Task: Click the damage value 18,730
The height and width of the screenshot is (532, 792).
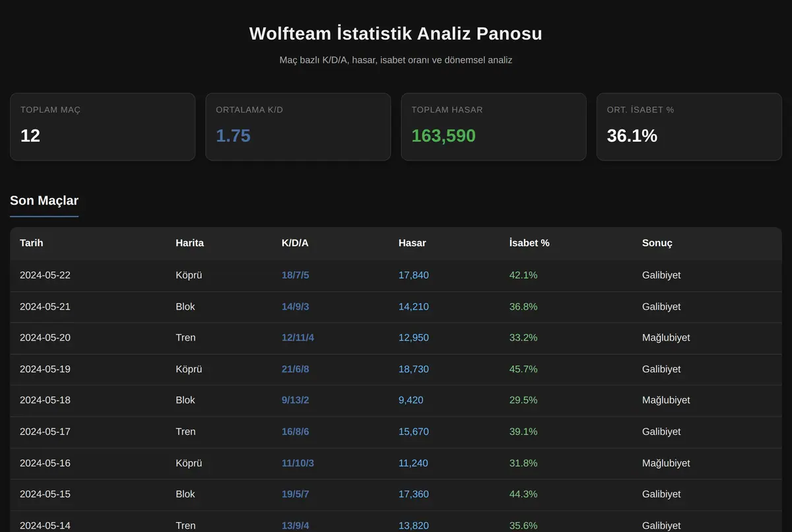Action: pos(414,370)
